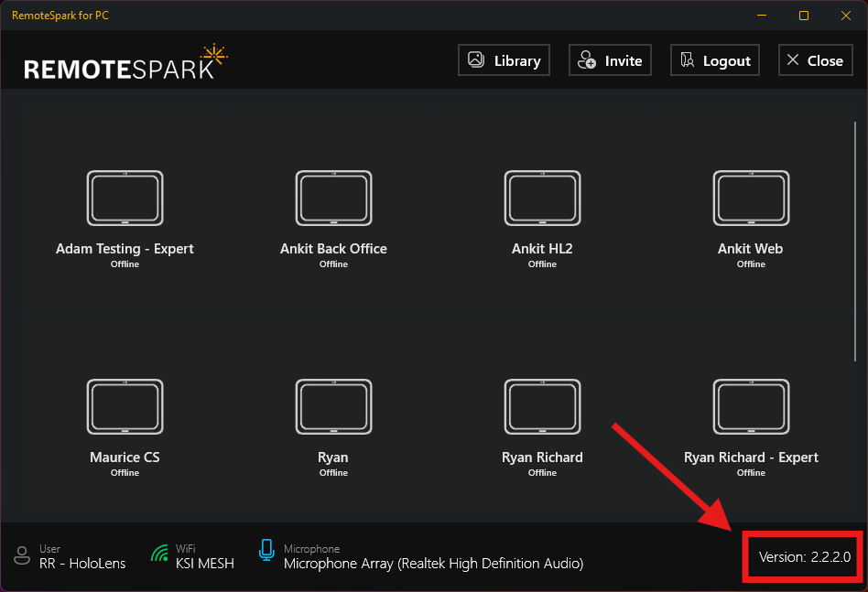Click the 'KSI MESH' WiFi name
The height and width of the screenshot is (592, 868).
point(205,564)
